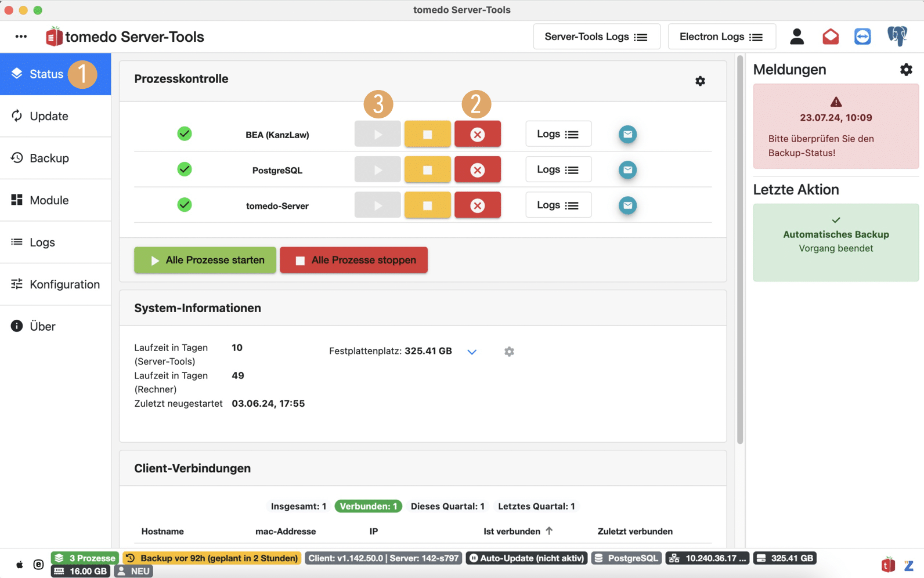
Task: Open the Über section
Action: coord(55,326)
